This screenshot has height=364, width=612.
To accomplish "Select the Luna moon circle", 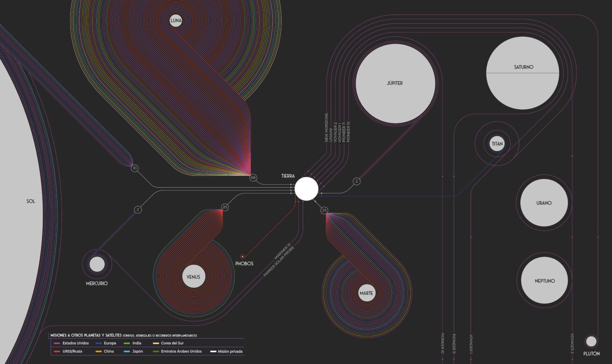I will (176, 21).
